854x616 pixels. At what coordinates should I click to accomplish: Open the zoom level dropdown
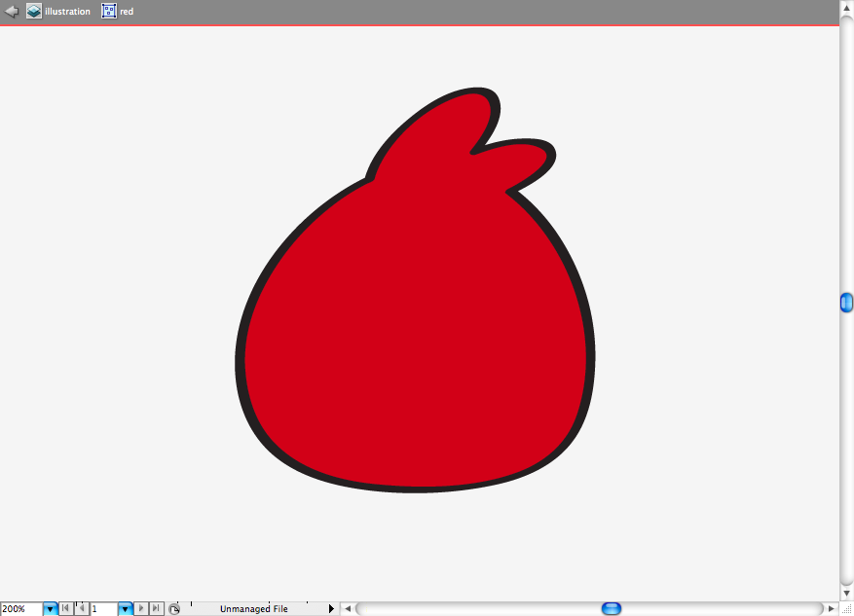click(50, 609)
